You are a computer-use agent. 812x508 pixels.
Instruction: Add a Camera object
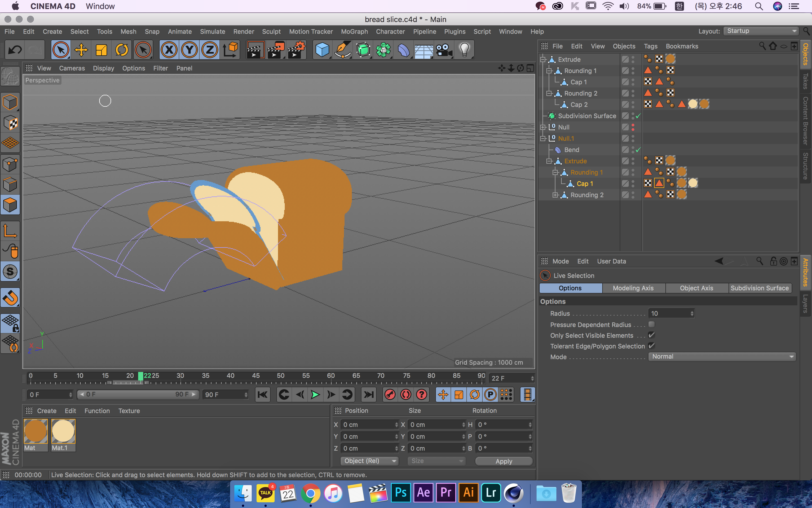point(444,50)
